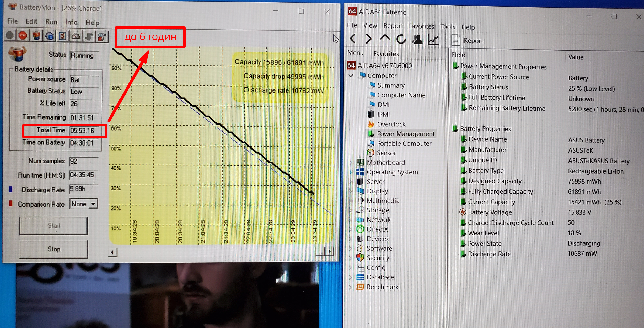Select Sensor item in tree
This screenshot has width=644, height=328.
(386, 153)
